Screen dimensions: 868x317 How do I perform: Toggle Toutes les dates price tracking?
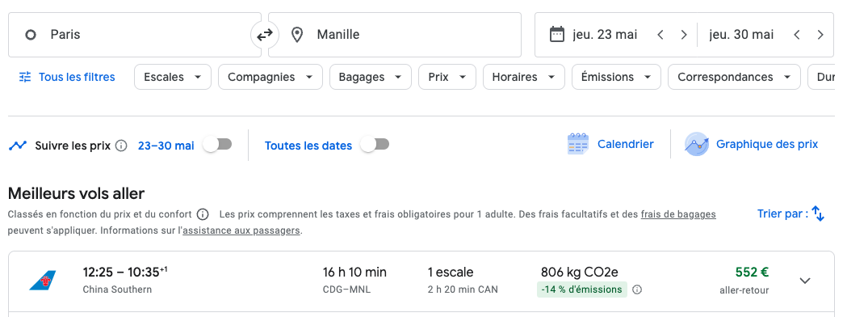point(375,145)
